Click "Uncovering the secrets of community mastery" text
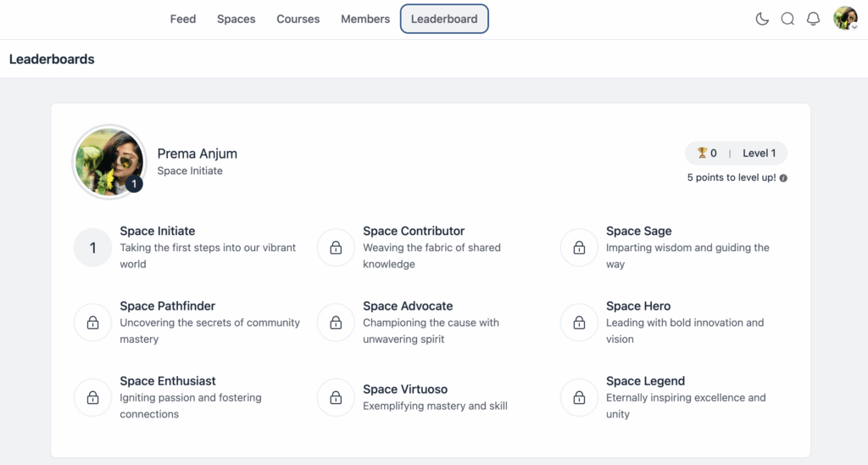 [210, 330]
